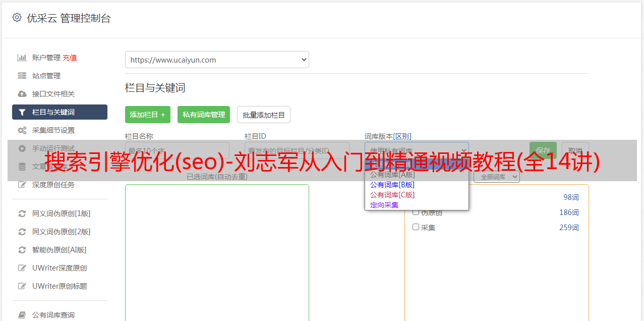Click the edit icon for UWriter深度原创
Screen dimensions: 644x321
coord(22,268)
